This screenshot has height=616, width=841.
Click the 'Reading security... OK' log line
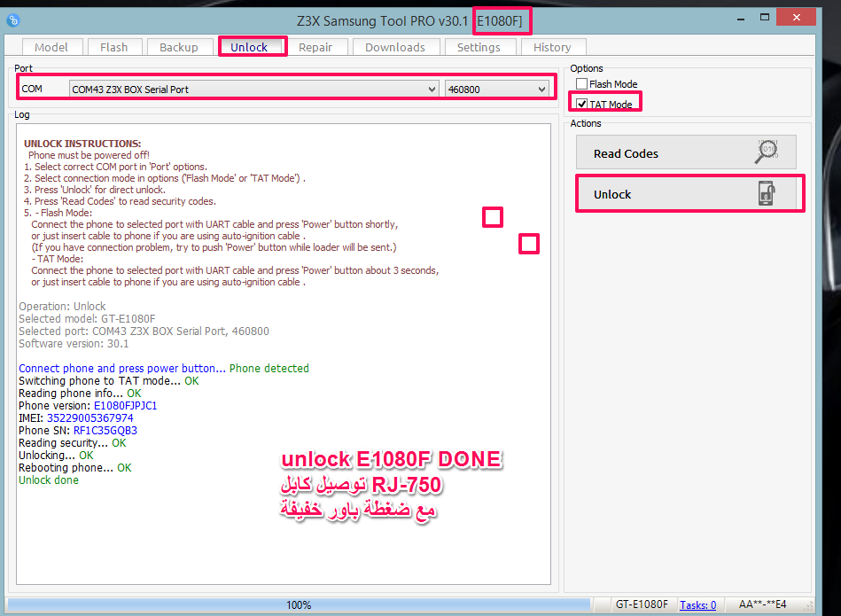point(73,443)
